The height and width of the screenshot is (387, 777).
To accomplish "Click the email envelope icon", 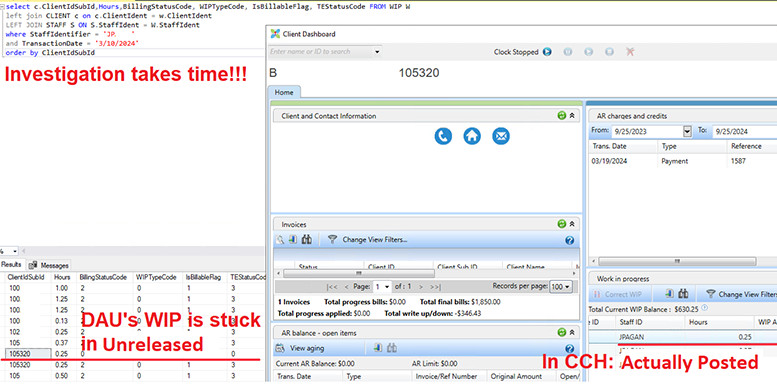I will 501,136.
